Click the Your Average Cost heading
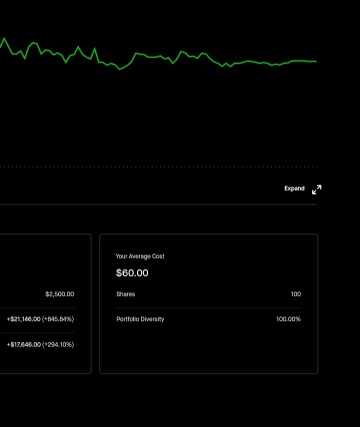Screen dimensions: 360x427 (x=140, y=256)
